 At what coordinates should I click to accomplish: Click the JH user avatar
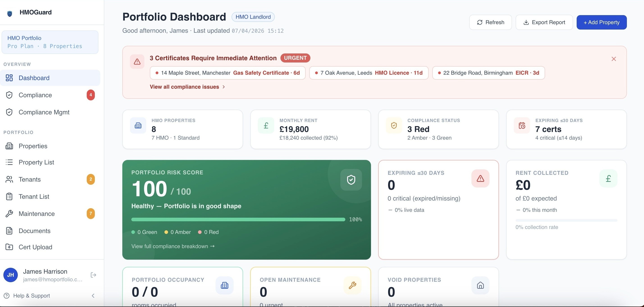click(11, 275)
